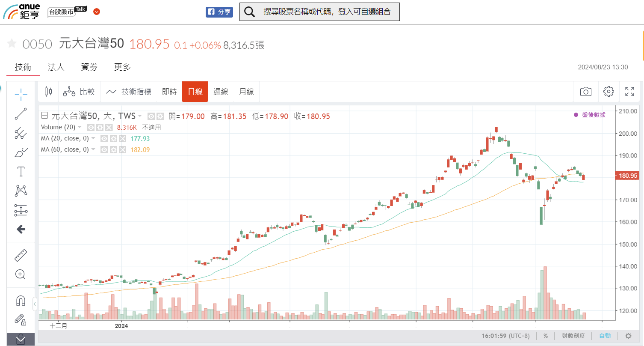Open the candlestick chart style selector
Image resolution: width=644 pixels, height=346 pixels.
pos(48,92)
